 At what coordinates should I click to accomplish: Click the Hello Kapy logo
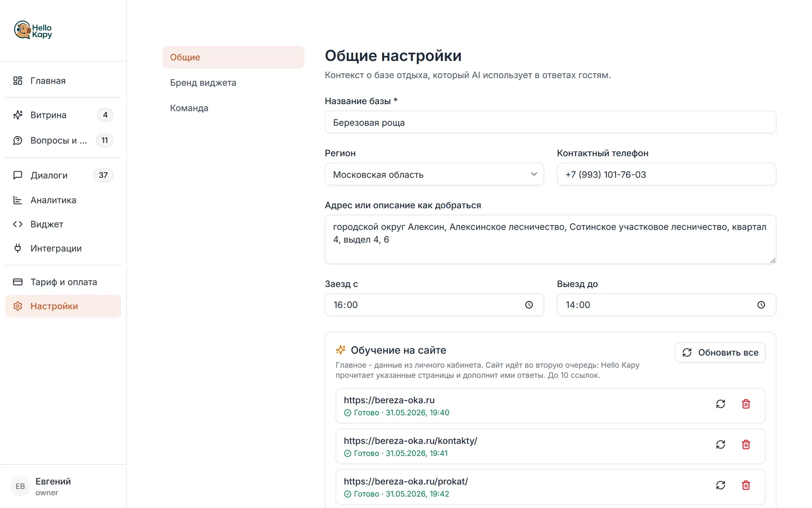(33, 30)
